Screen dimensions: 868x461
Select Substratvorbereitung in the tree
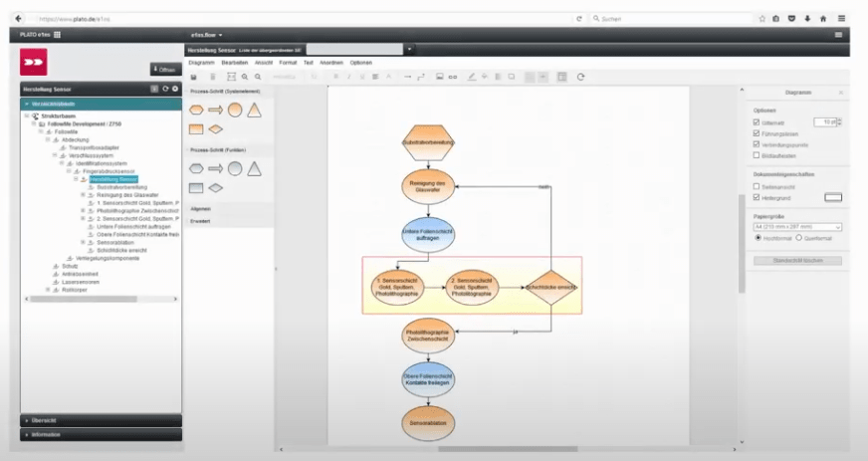coord(121,187)
